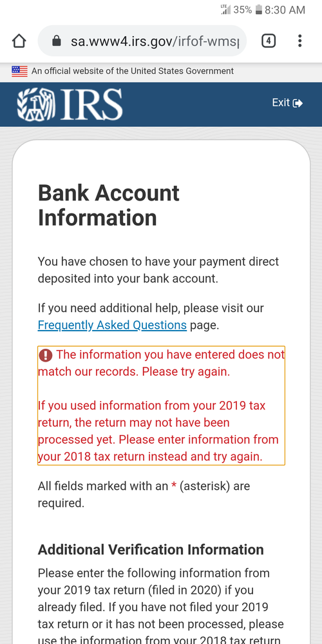The width and height of the screenshot is (322, 644).
Task: Open Chrome's three-dot overflow menu
Action: 300,41
